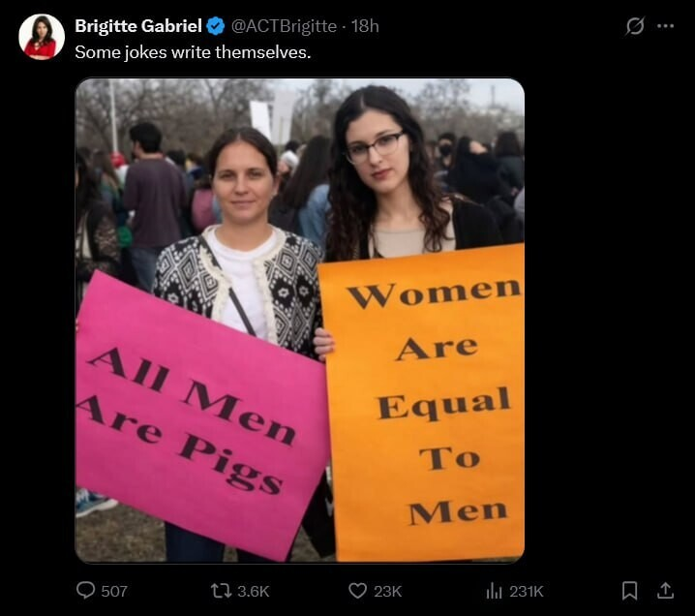Click the reply comment bubble icon
This screenshot has height=616, width=695.
coord(85,590)
